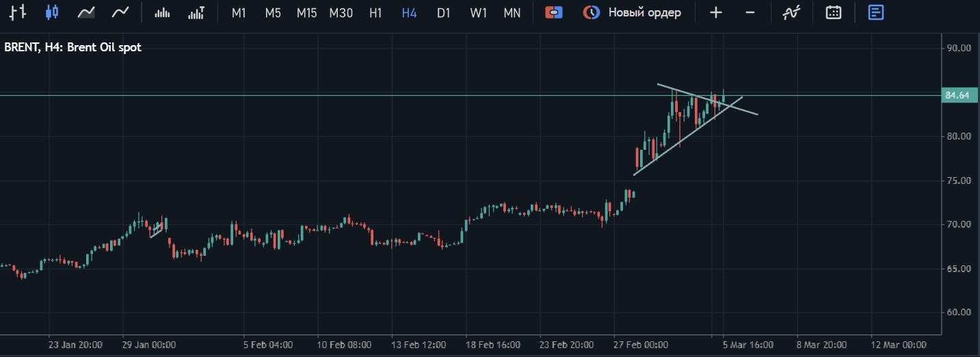Choose the MN monthly timeframe

(x=512, y=12)
